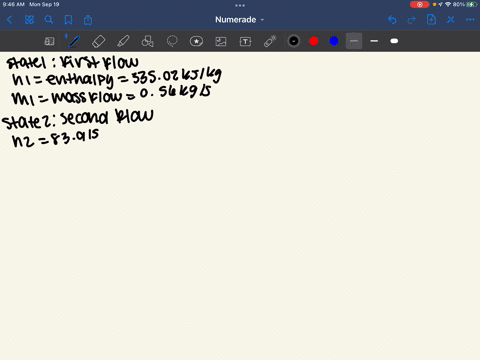Go back with the left chevron
Screen dimensions: 480x360
coord(9,20)
